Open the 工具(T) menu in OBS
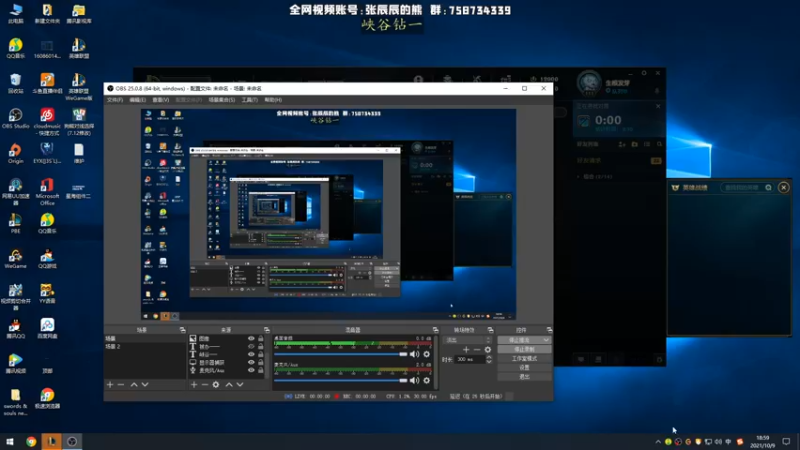The image size is (800, 450). 249,100
